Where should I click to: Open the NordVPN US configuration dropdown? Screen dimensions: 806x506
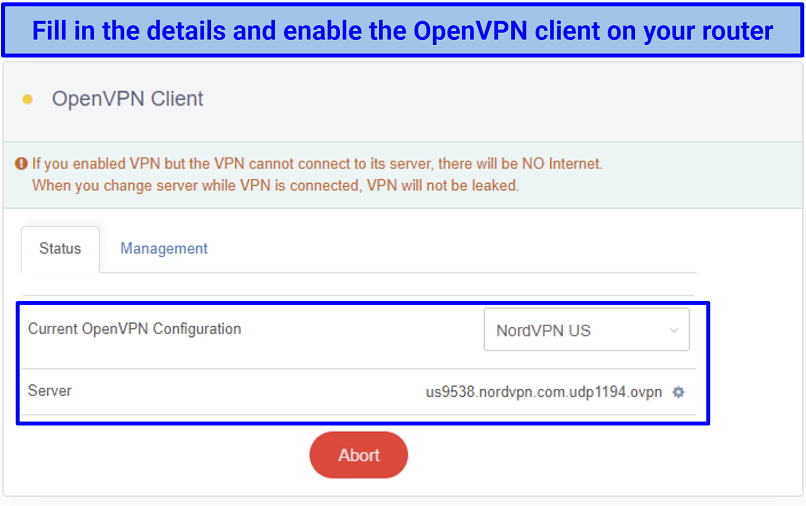coord(587,330)
